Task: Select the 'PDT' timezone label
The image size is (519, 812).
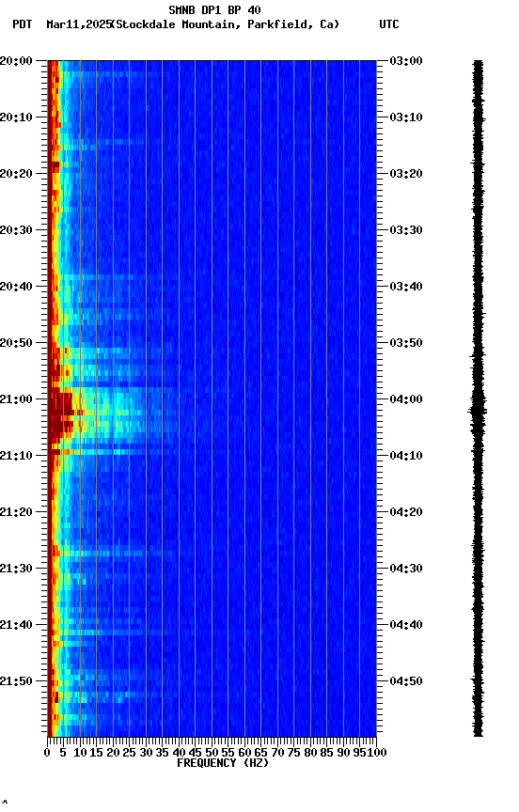Action: (23, 24)
